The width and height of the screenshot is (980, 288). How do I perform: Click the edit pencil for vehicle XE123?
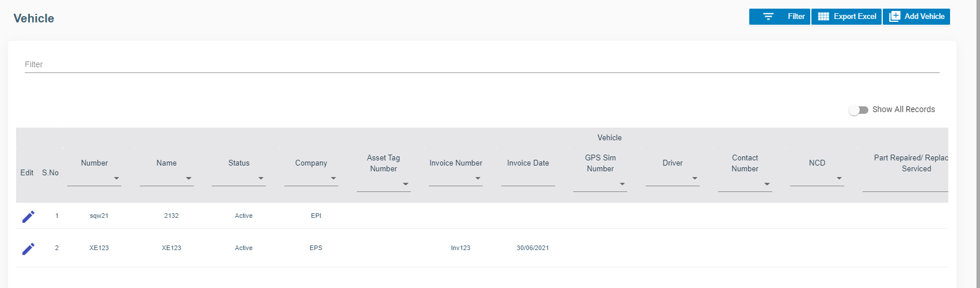[x=28, y=249]
